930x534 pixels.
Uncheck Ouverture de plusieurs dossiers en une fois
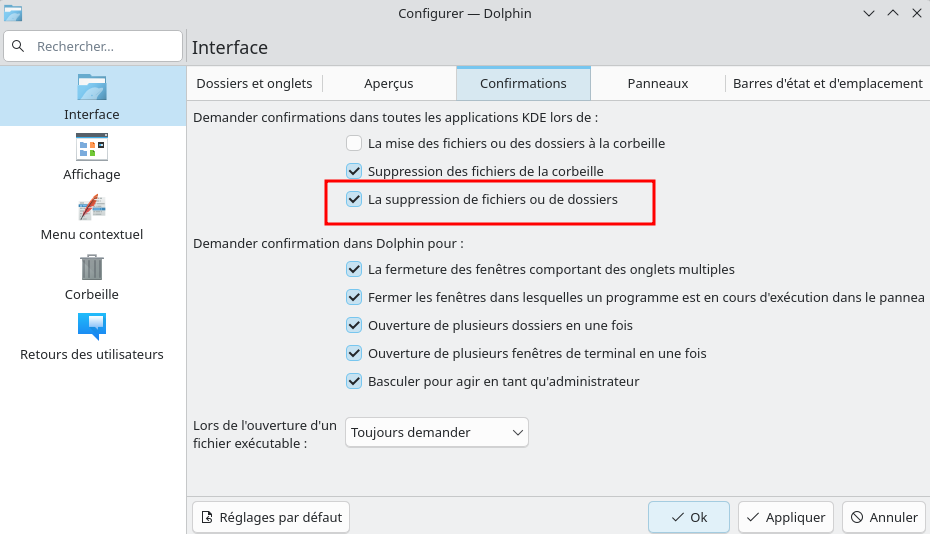point(354,325)
